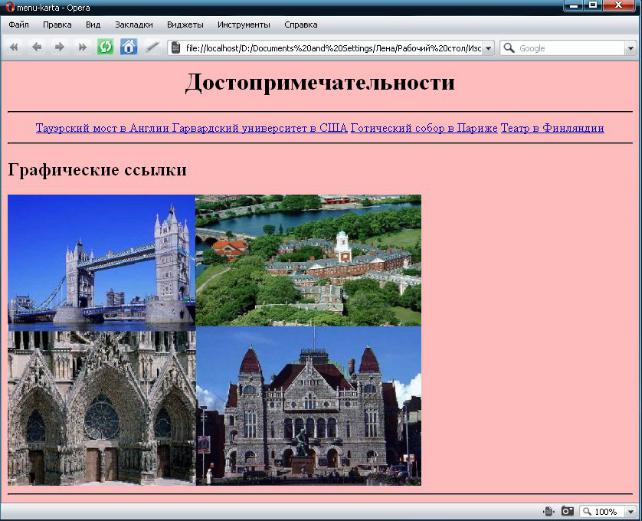Click the fast forward navigation icon

click(x=82, y=47)
